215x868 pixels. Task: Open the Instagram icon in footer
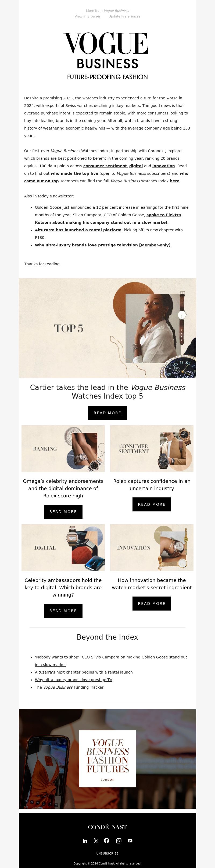[119, 841]
